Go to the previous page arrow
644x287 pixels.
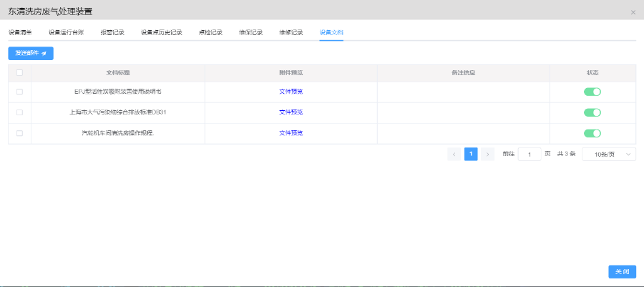(x=454, y=154)
